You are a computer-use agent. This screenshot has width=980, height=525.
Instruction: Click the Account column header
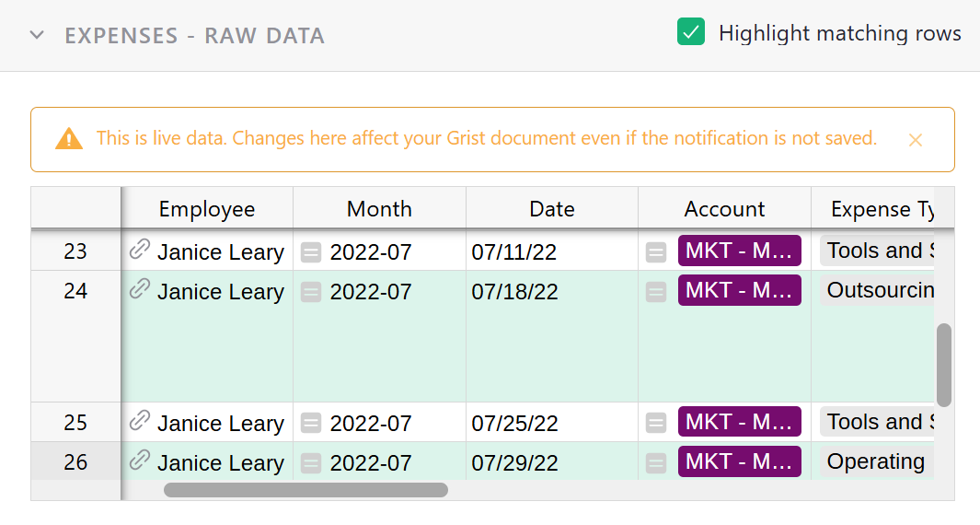724,209
